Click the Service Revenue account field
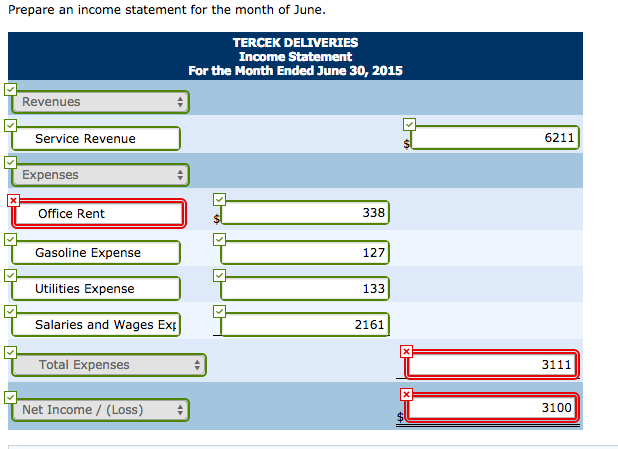 point(96,138)
